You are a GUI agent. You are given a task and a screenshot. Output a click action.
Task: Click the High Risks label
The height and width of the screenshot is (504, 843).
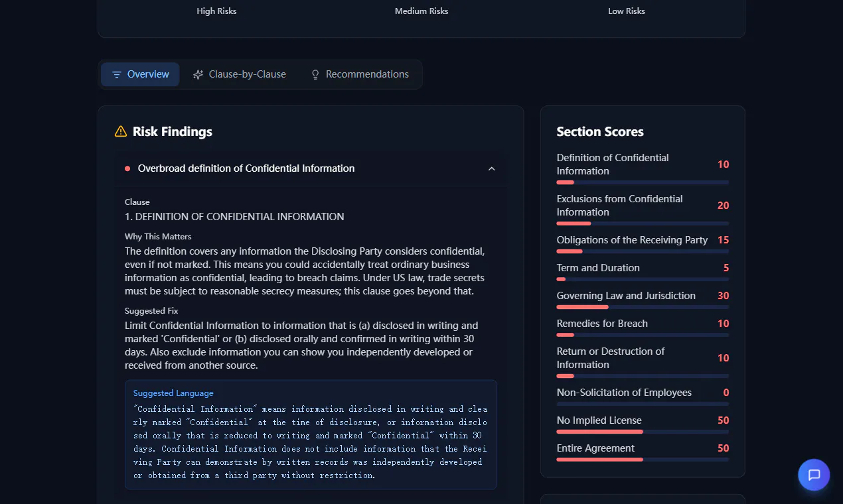216,11
